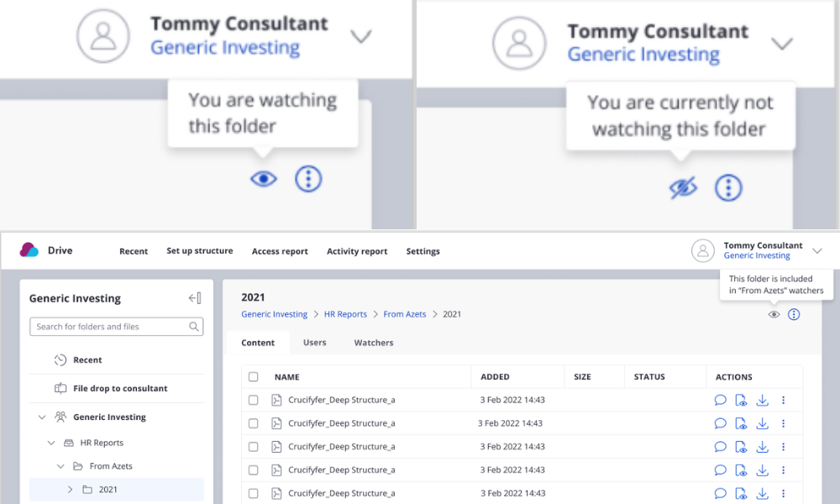Viewport: 840px width, 504px height.
Task: Sort by the NAME column header
Action: [286, 377]
